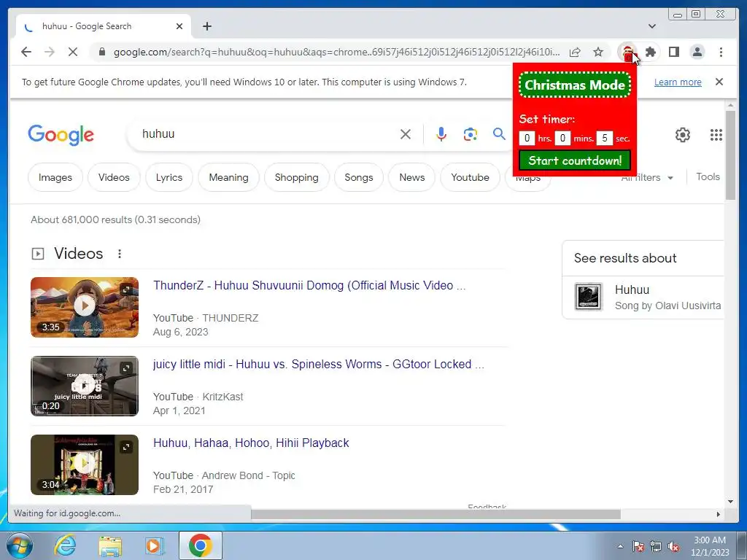Go to the Google logo homepage

pos(61,135)
